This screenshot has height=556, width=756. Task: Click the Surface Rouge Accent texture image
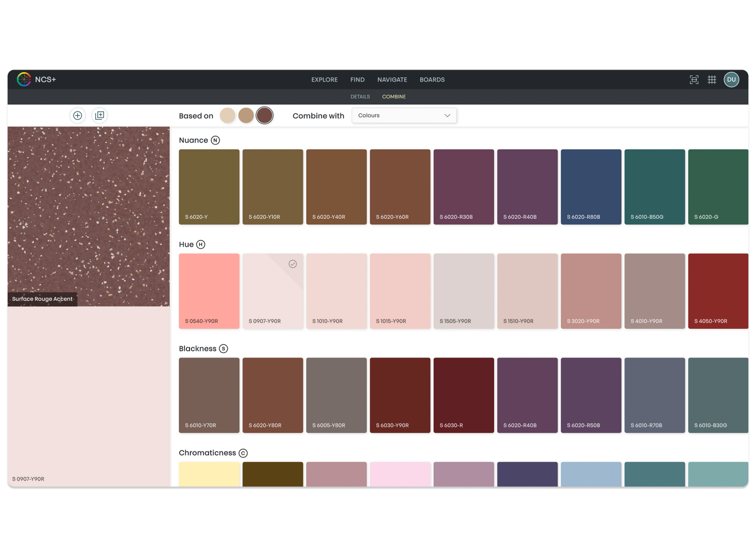point(89,212)
